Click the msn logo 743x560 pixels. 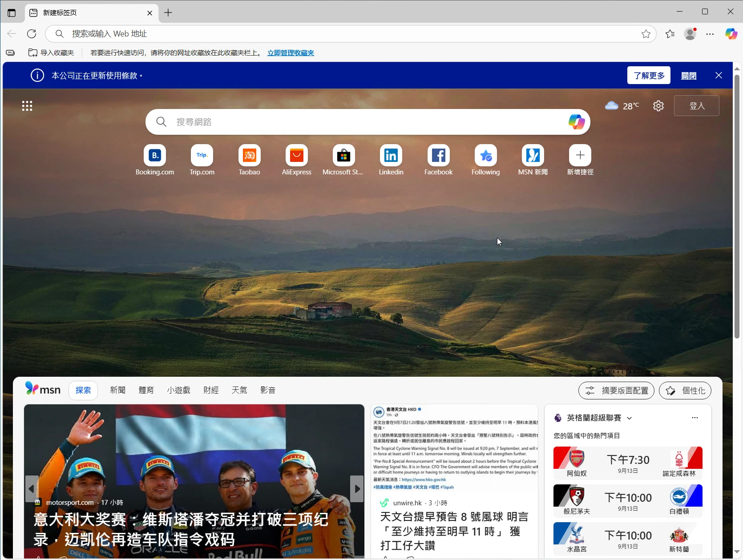click(x=43, y=389)
